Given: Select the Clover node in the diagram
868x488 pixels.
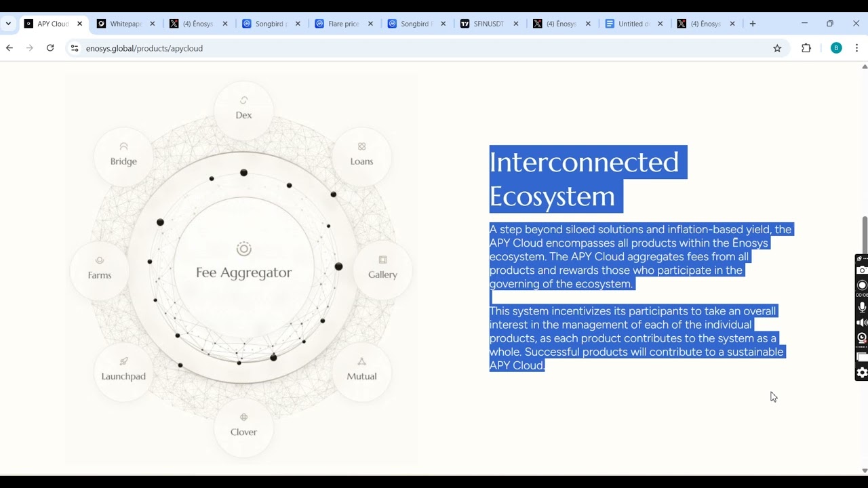Looking at the screenshot, I should point(243,427).
